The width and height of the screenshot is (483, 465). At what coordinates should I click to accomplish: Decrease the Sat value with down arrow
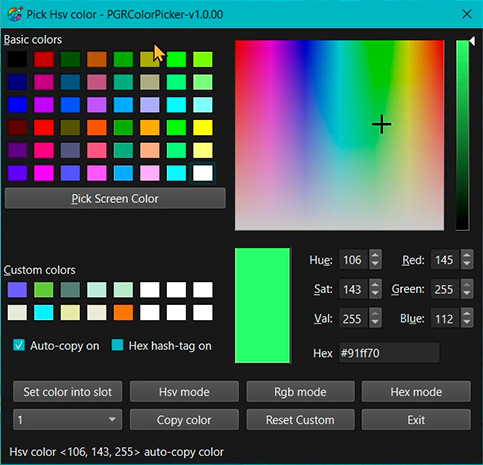(x=375, y=293)
